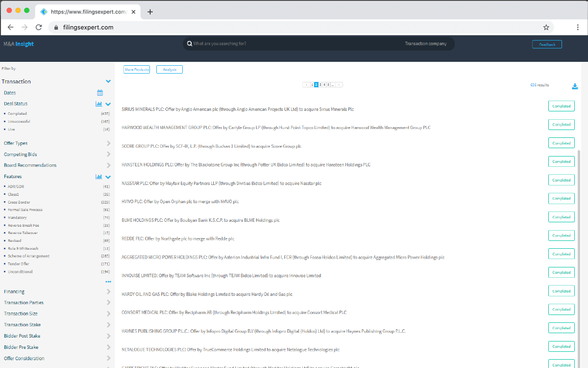Open the HVIVO PLC merger offer
Image resolution: width=588 pixels, height=368 pixels.
180,202
